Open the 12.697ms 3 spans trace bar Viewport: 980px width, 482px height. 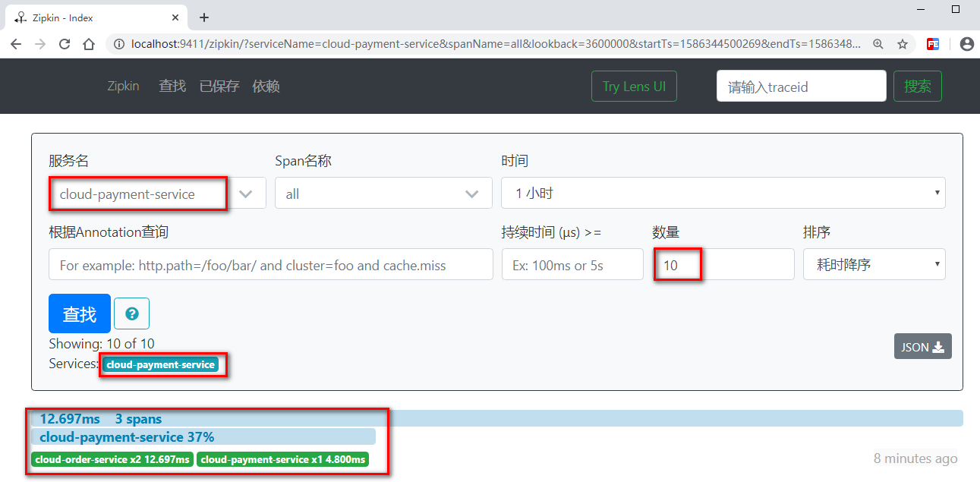tap(497, 418)
